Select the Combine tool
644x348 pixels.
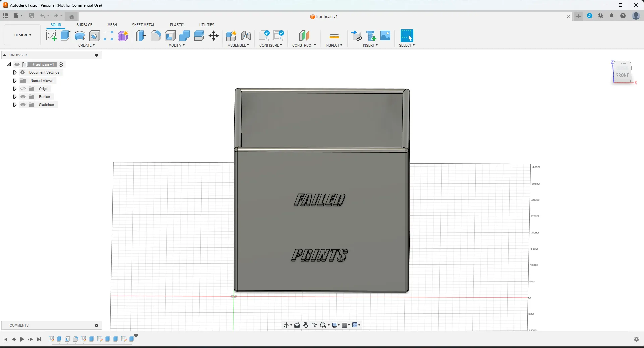click(184, 36)
